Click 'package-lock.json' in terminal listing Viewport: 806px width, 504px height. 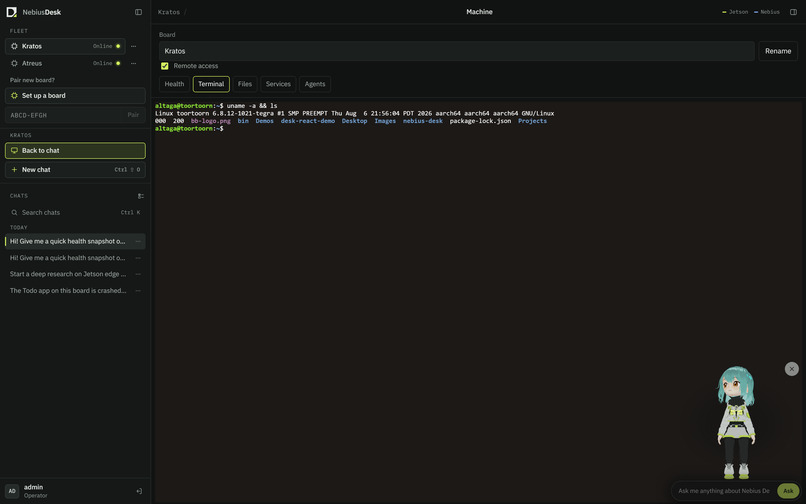point(480,121)
